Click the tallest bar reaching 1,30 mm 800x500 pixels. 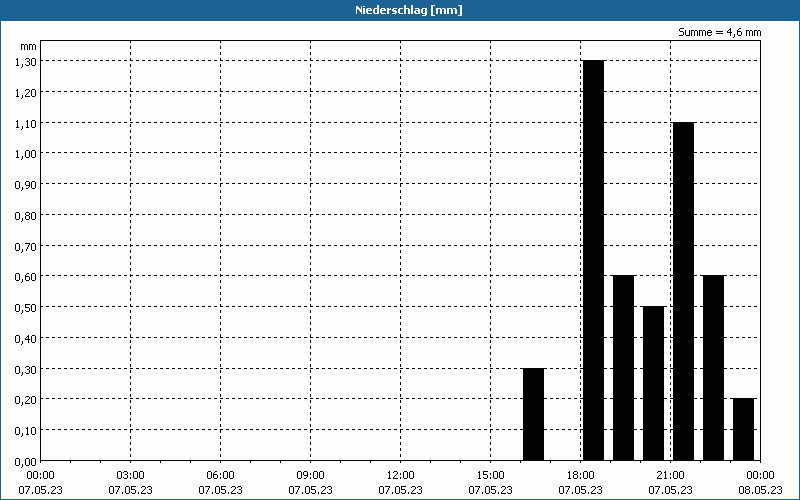[593, 260]
